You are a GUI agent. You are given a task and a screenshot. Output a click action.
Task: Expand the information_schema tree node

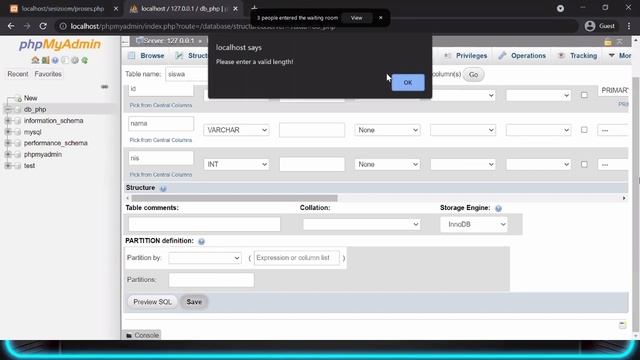click(x=8, y=121)
